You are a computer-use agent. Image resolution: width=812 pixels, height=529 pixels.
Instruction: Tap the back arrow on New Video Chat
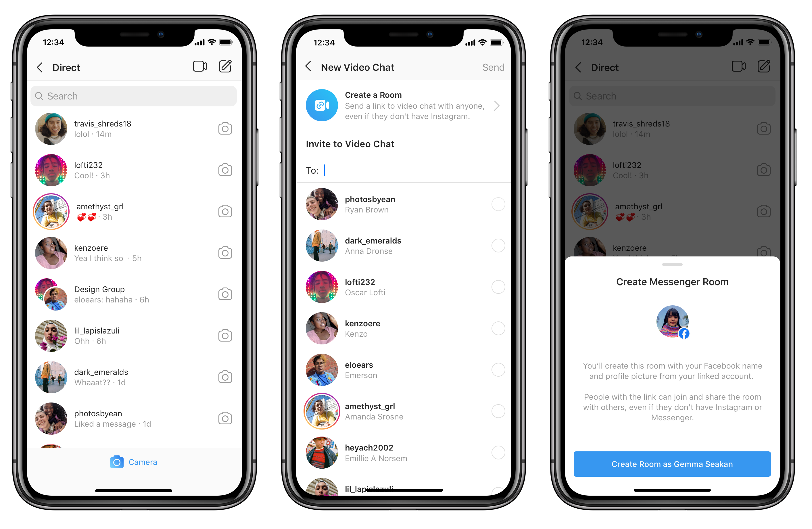(x=307, y=67)
